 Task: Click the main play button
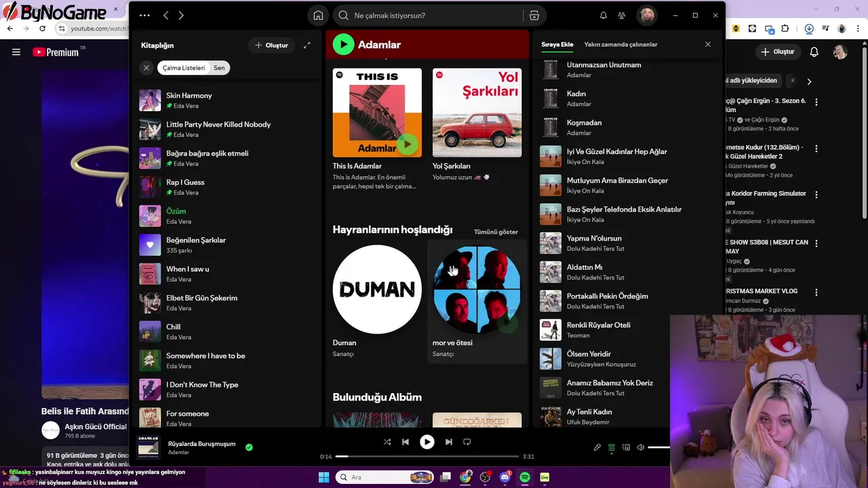coord(427,442)
